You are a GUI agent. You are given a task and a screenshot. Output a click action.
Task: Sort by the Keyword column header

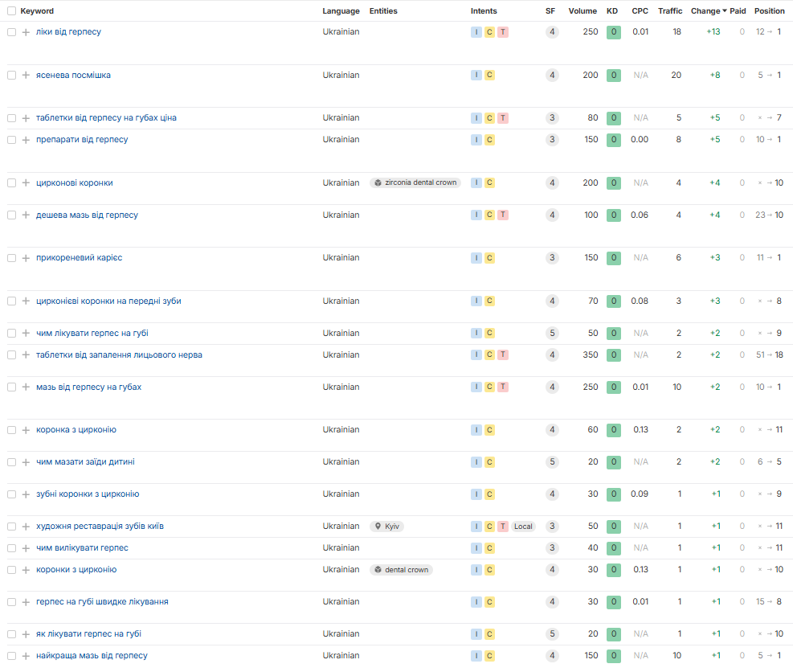coord(37,11)
